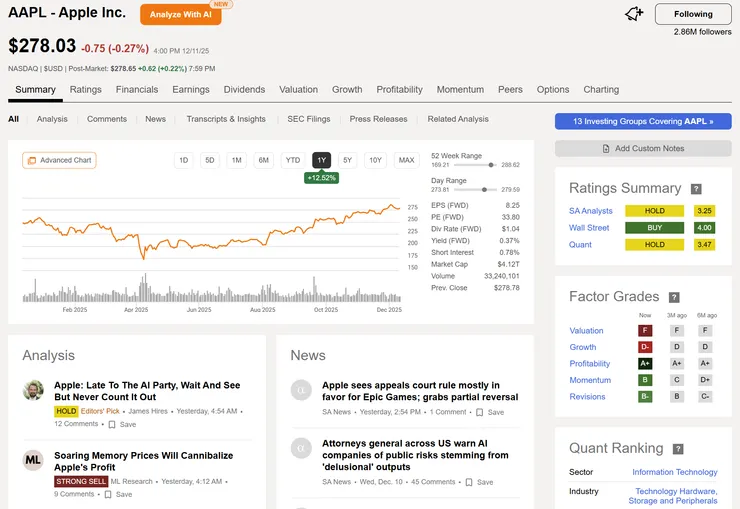Image resolution: width=740 pixels, height=509 pixels.
Task: Click Analyze With AI button
Action: (180, 15)
